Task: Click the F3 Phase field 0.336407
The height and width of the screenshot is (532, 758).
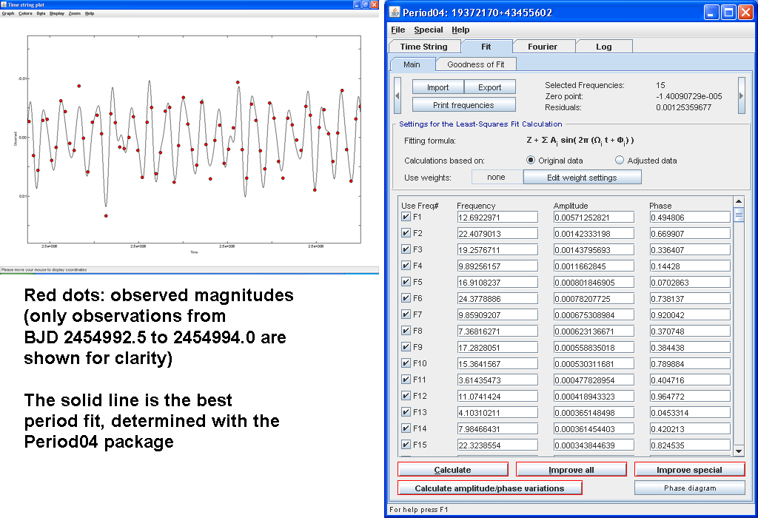Action: 690,250
